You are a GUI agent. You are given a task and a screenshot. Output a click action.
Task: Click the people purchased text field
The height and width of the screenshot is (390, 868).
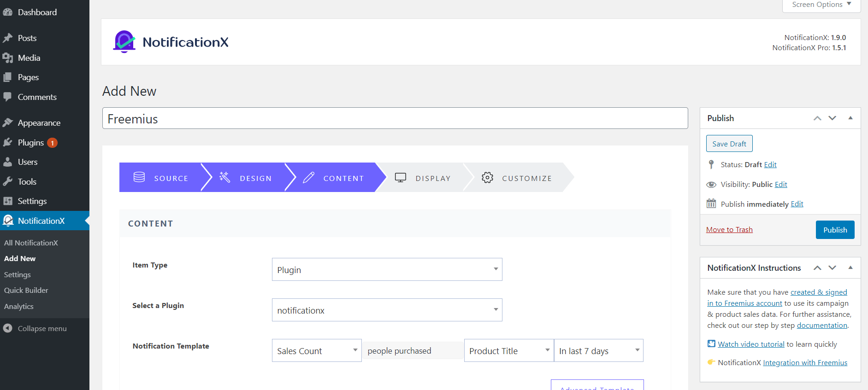(x=413, y=350)
